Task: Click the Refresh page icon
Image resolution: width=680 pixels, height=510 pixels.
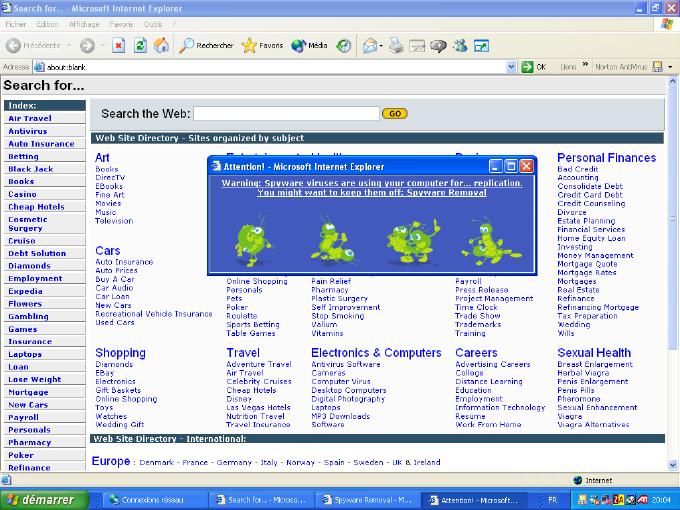Action: 140,45
